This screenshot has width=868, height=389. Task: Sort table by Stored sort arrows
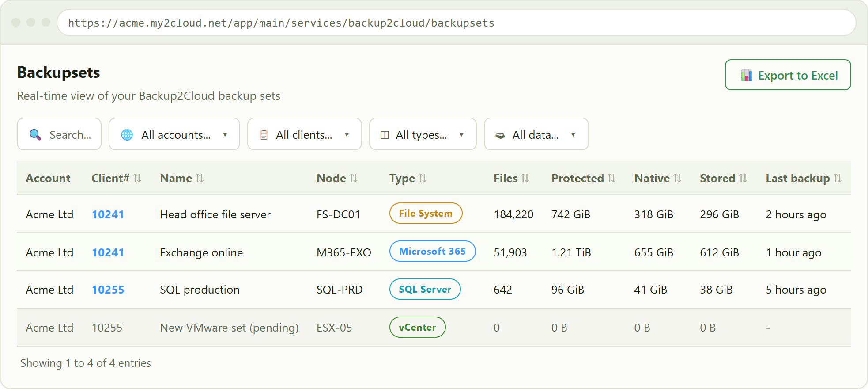click(743, 178)
